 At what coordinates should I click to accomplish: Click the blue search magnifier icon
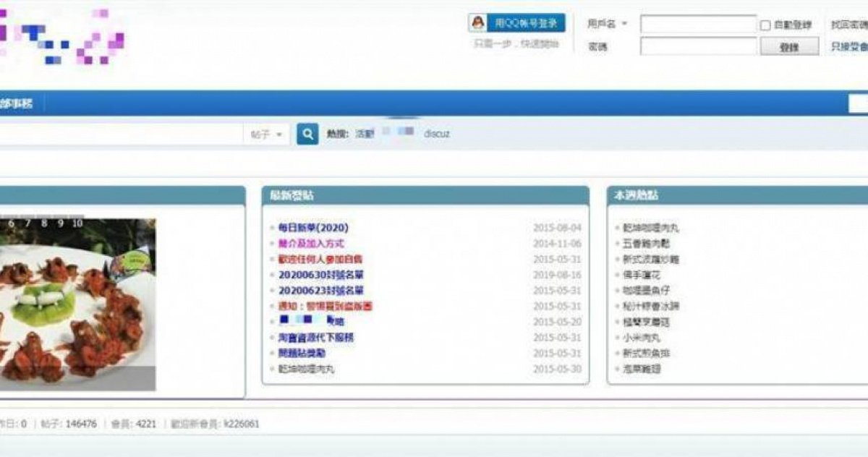pyautogui.click(x=307, y=134)
